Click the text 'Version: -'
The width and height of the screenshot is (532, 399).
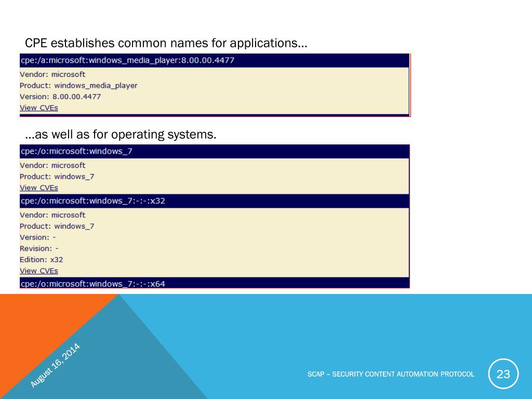coord(37,237)
